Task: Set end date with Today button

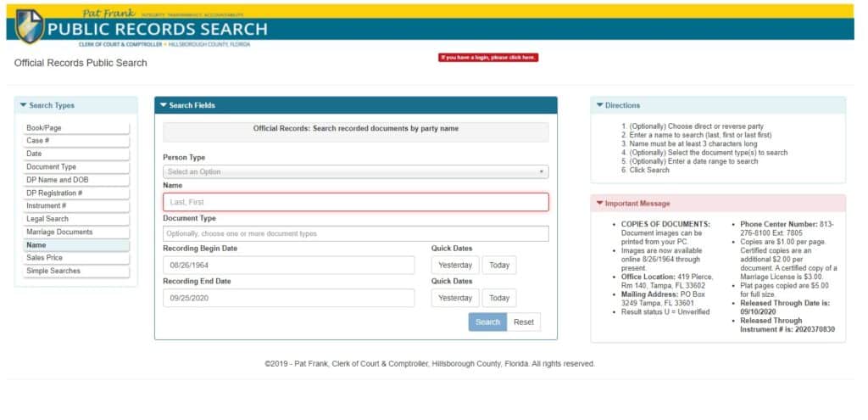Action: pos(498,298)
